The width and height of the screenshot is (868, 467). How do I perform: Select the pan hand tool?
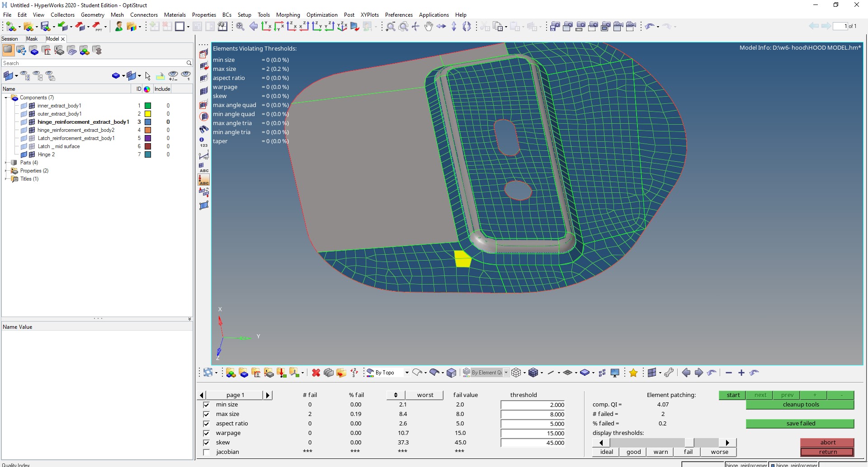(x=429, y=27)
